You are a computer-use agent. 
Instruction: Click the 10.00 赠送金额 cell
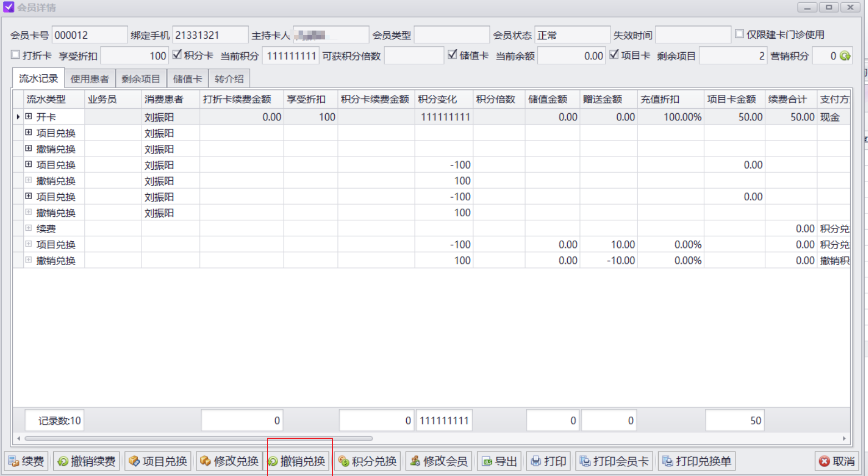[608, 245]
